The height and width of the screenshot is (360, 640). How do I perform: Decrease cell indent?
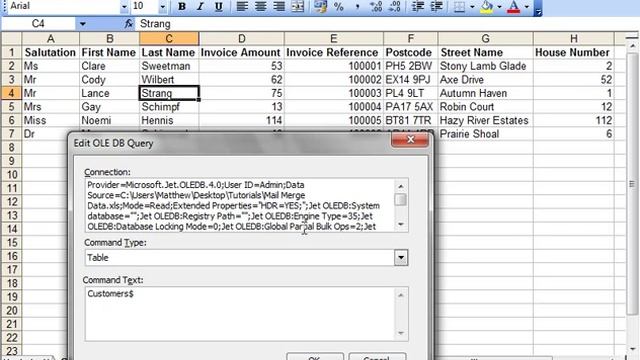(418, 7)
